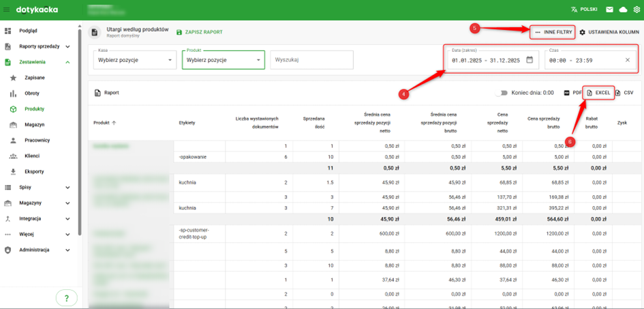Open the Kasa dropdown
The image size is (644, 309).
[135, 60]
